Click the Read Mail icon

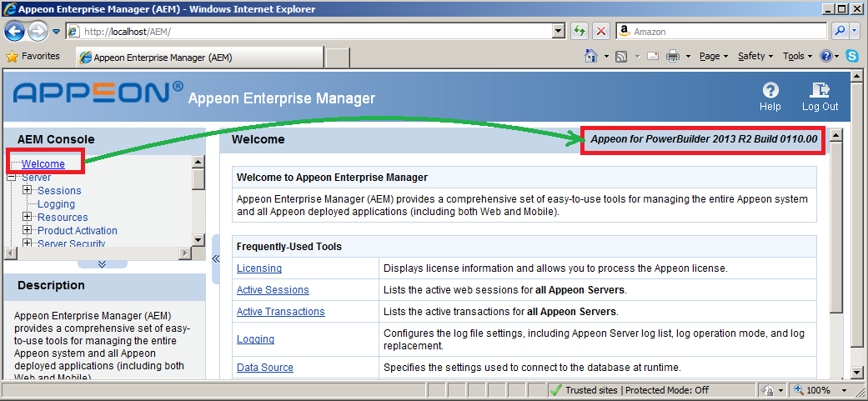click(653, 56)
